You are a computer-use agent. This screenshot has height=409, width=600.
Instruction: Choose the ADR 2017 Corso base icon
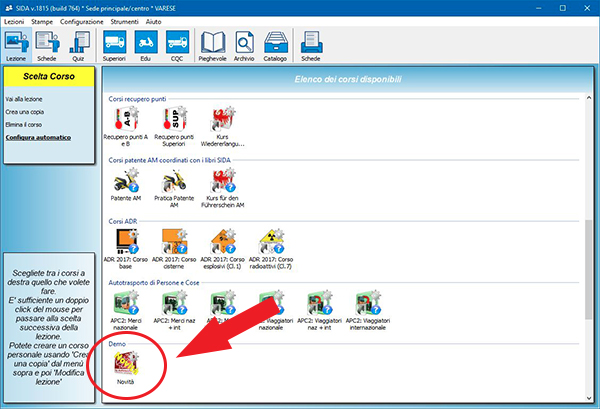point(126,245)
